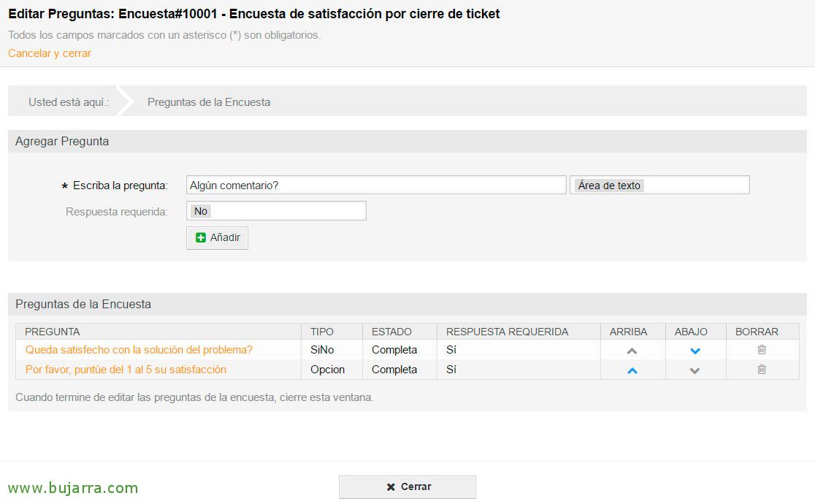Click the green plus icon on Añadir
The image size is (815, 504).
pos(201,237)
